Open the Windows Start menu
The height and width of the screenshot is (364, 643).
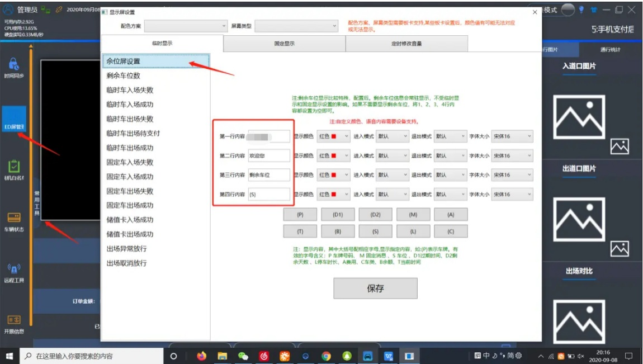click(x=10, y=356)
